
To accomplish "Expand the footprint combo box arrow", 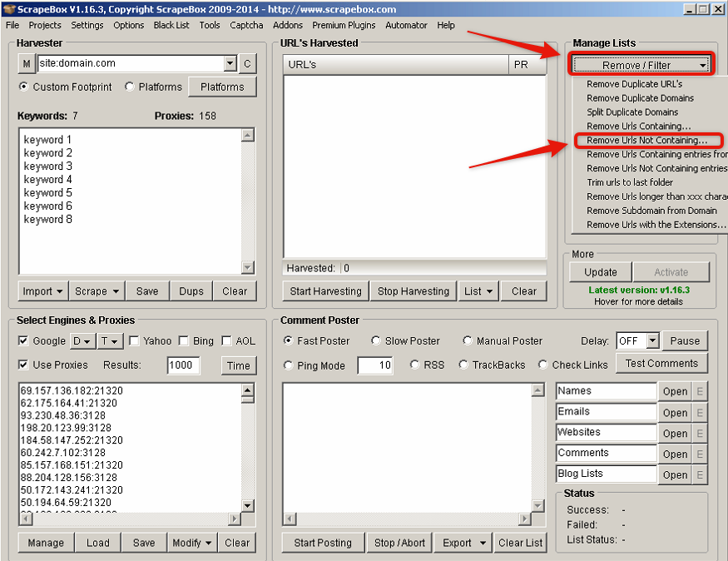I will 230,63.
